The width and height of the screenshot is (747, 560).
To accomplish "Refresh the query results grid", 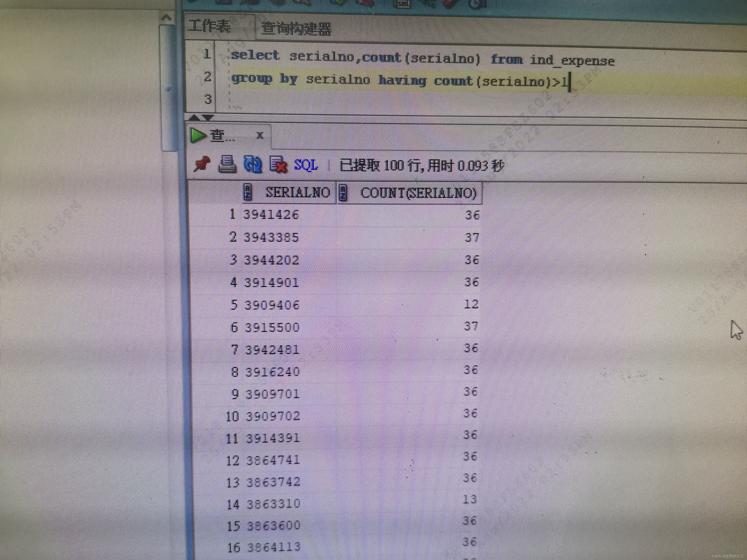I will click(x=253, y=164).
